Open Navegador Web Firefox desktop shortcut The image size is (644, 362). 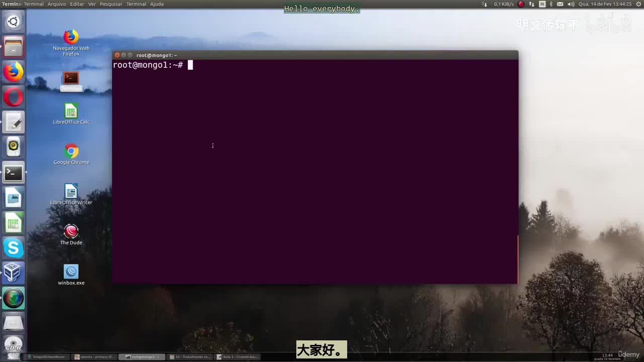coord(71,43)
